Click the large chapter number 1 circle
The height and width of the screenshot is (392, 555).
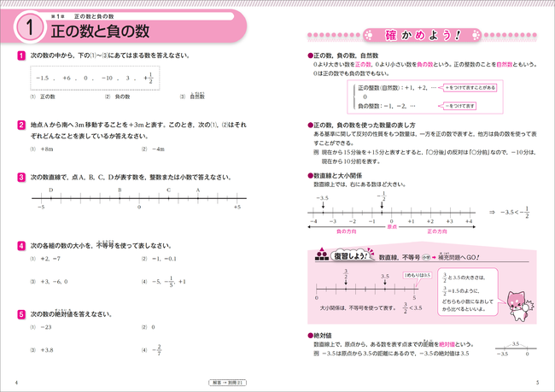pyautogui.click(x=30, y=27)
